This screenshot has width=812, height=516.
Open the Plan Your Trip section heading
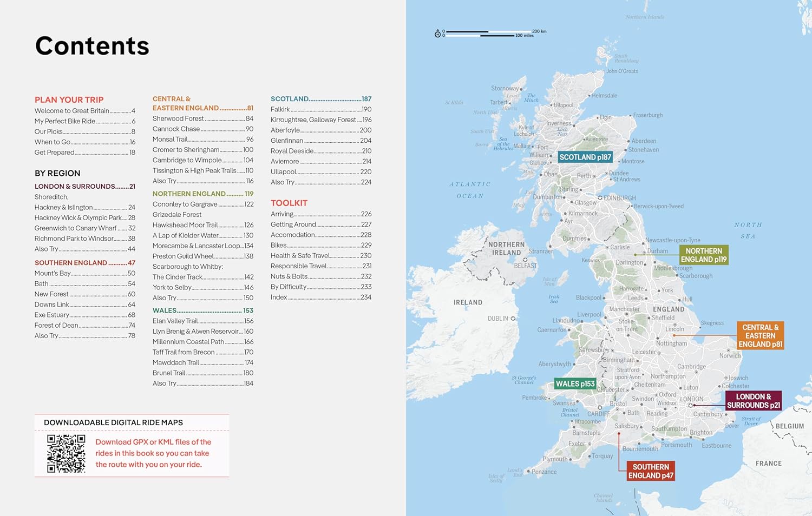click(69, 100)
